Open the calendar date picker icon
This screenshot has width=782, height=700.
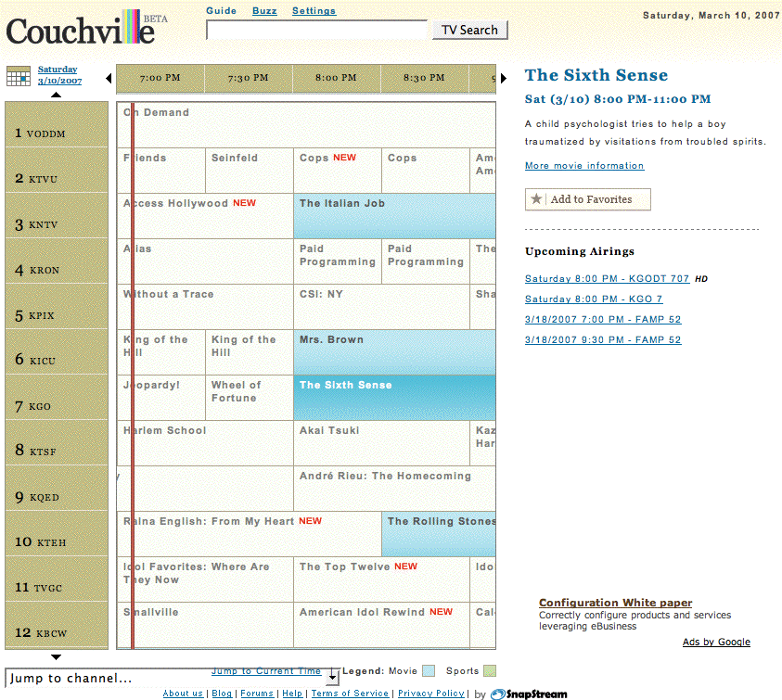click(19, 76)
